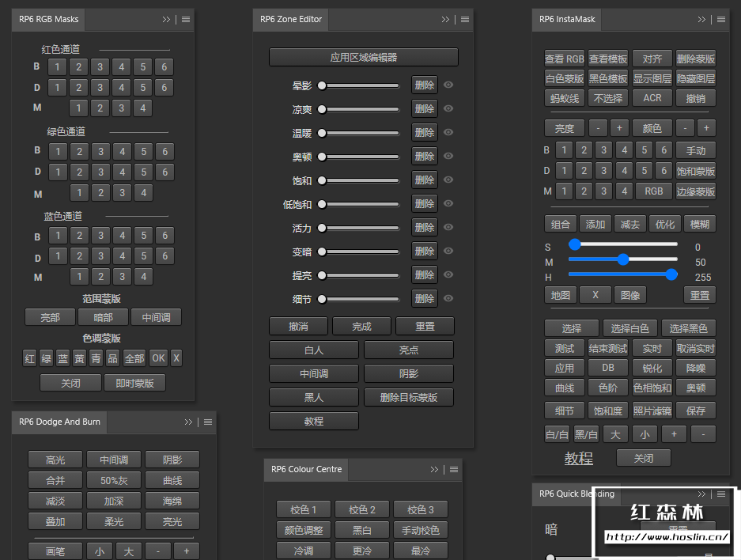Viewport: 741px width, 560px height.
Task: Collapse RP6 Colour Centre panel chevron
Action: click(x=435, y=469)
